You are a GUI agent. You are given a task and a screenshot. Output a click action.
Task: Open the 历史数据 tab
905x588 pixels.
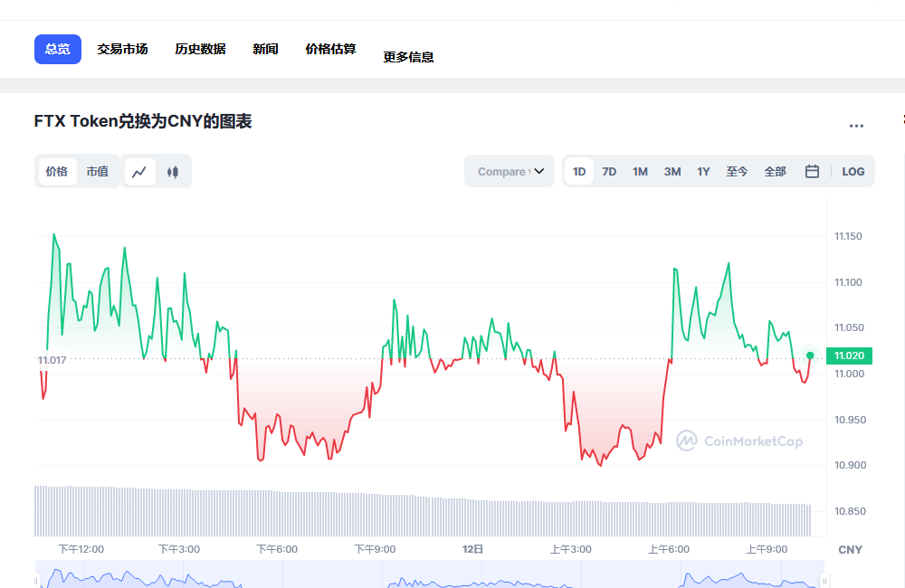200,49
